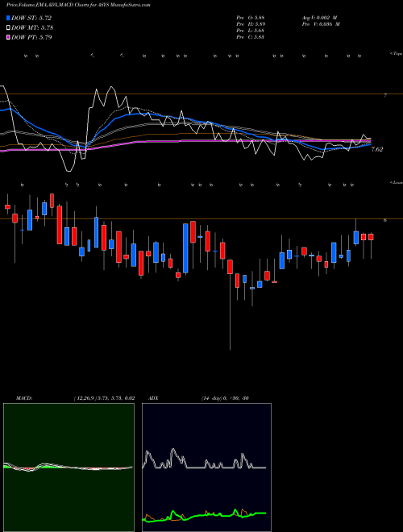Click the Pre H: 5.89 value
403x532 pixels.
coord(251,24)
